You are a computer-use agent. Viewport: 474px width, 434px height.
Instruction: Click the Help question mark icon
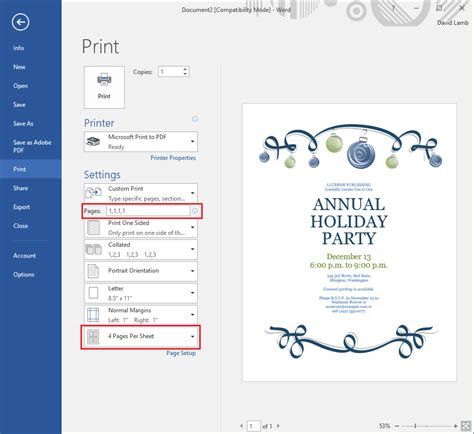click(394, 8)
